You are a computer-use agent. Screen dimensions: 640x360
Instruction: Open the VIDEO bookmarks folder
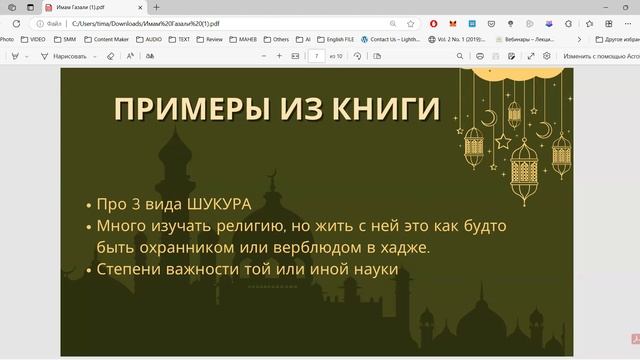coord(33,40)
